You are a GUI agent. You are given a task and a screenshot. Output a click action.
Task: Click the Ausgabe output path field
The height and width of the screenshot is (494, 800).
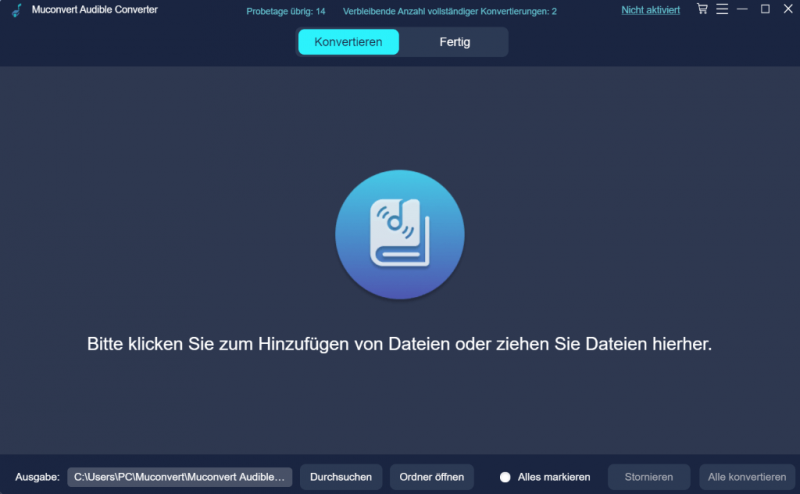point(180,477)
